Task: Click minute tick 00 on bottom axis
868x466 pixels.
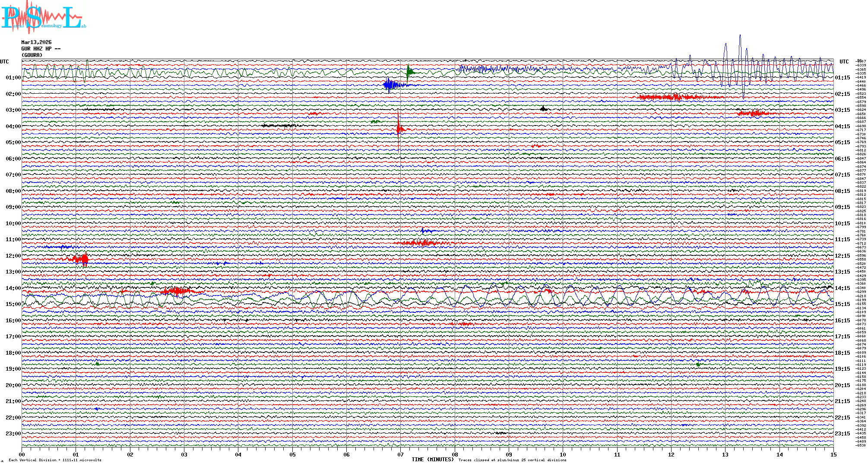Action: 22,454
